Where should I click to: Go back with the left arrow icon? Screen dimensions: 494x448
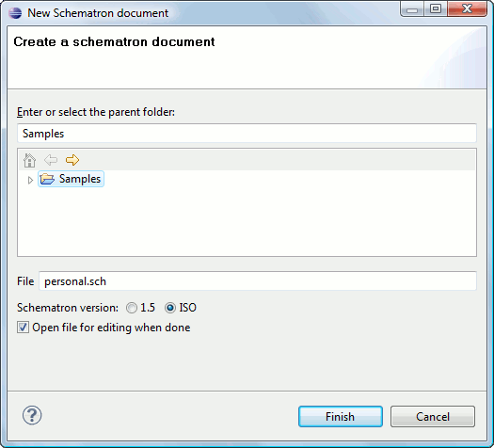(51, 160)
